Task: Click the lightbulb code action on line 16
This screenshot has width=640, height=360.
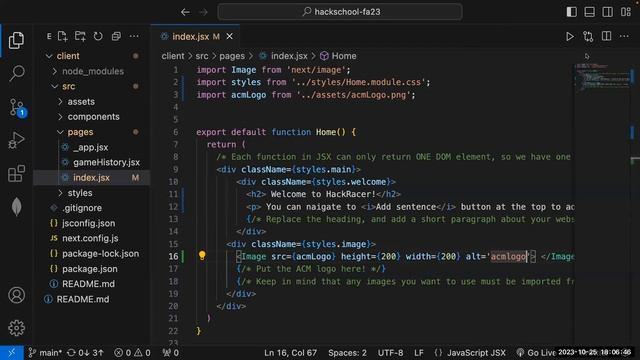Action: click(x=202, y=256)
